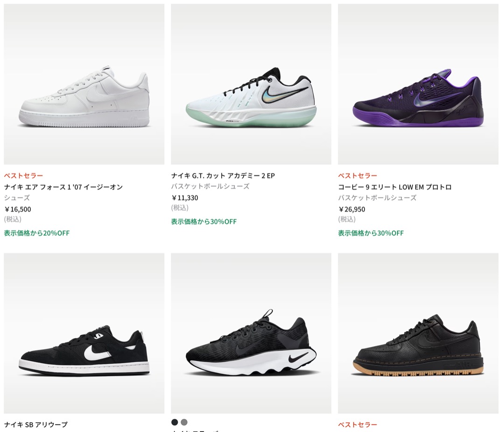Open the G.T. Cut Academy 2 EP shoe image
504x432 pixels.
click(x=251, y=84)
